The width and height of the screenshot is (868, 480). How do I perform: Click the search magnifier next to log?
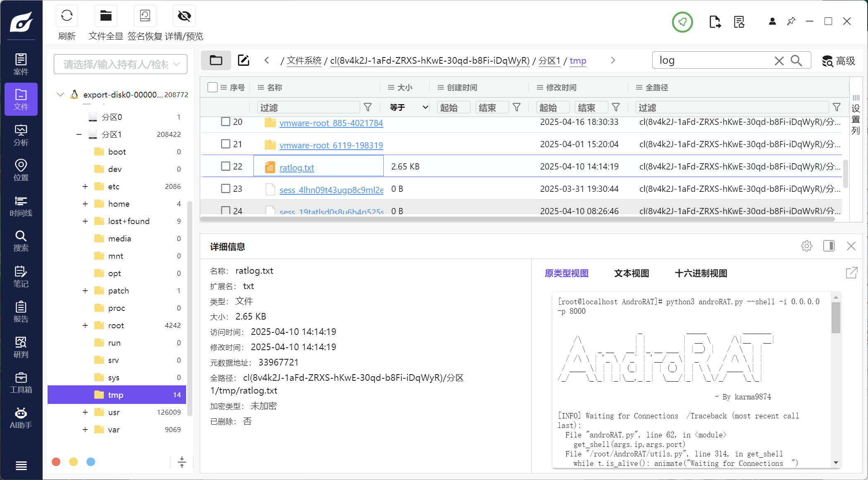click(796, 61)
